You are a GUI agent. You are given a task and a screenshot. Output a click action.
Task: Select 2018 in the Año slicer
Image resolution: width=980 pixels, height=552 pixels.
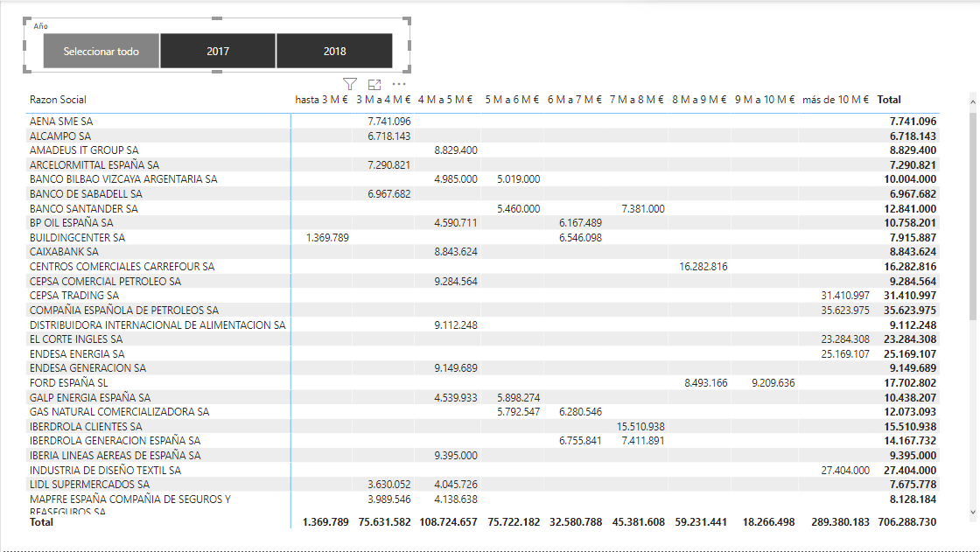point(334,51)
